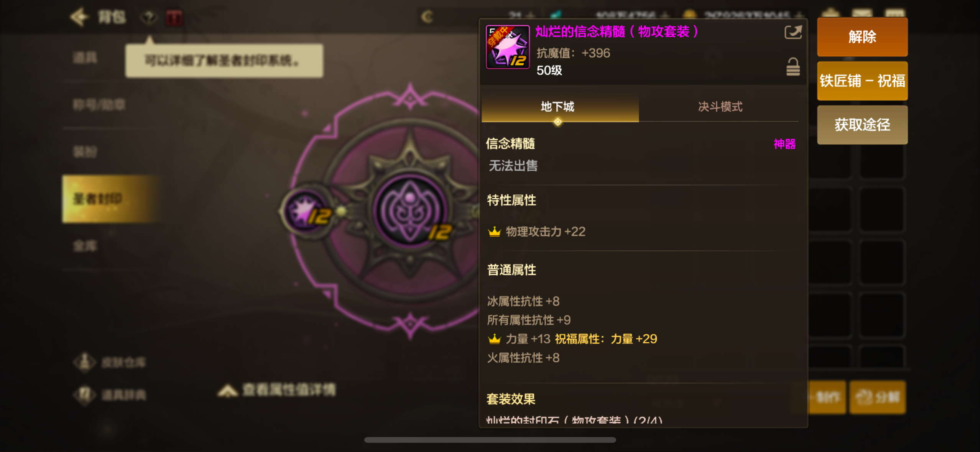980x452 pixels.
Task: Toggle the item lock icon
Action: click(x=793, y=67)
